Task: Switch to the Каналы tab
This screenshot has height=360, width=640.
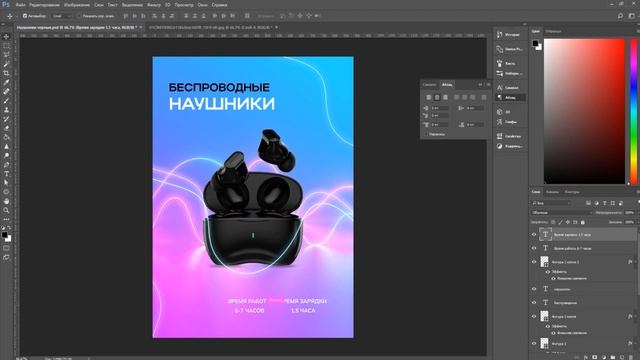Action: click(x=552, y=192)
